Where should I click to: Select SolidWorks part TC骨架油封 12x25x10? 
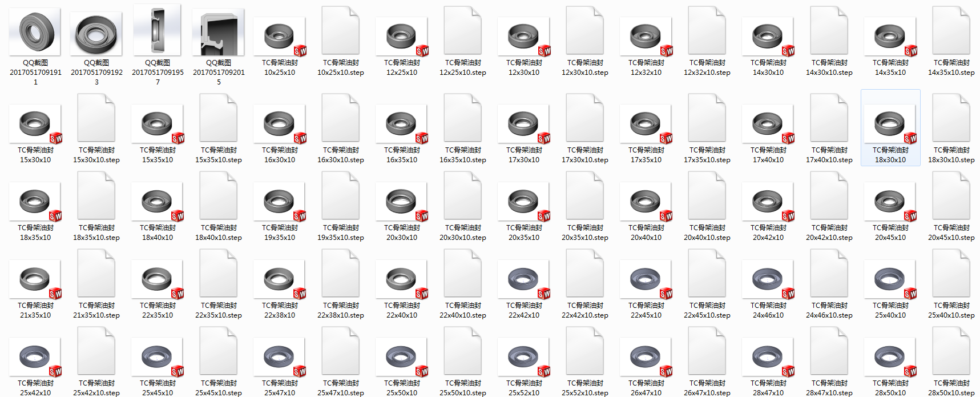(x=402, y=37)
